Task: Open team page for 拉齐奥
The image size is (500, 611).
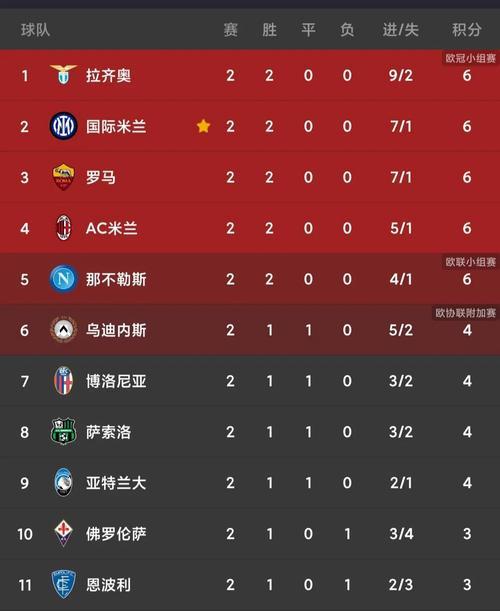Action: pyautogui.click(x=108, y=75)
